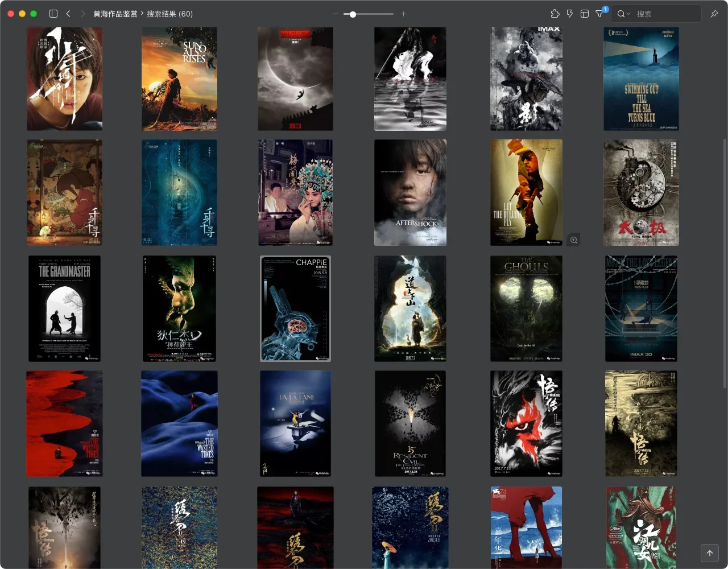The width and height of the screenshot is (728, 569).
Task: Select the 梅兰芳 opera poster
Action: coord(295,192)
